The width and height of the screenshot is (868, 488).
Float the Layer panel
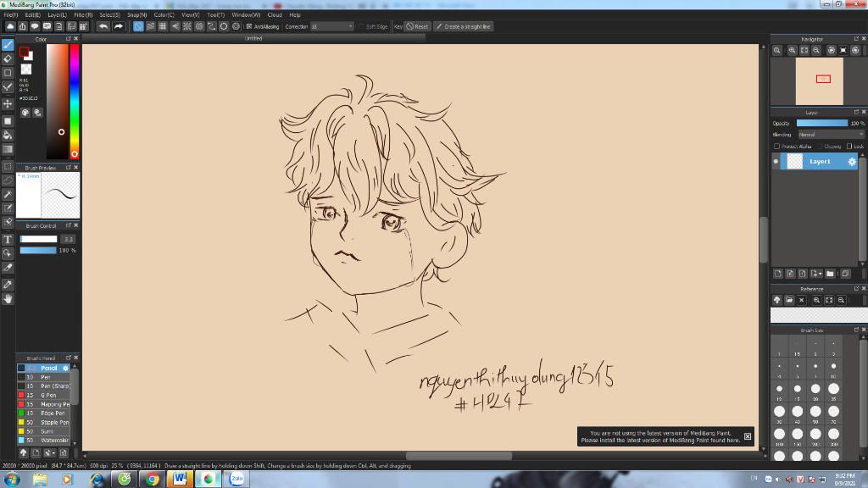[856, 112]
